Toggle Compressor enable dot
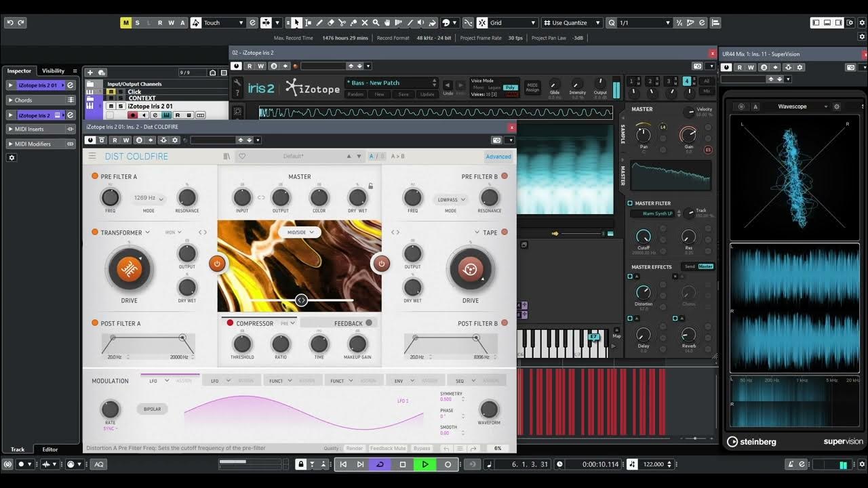 (230, 323)
